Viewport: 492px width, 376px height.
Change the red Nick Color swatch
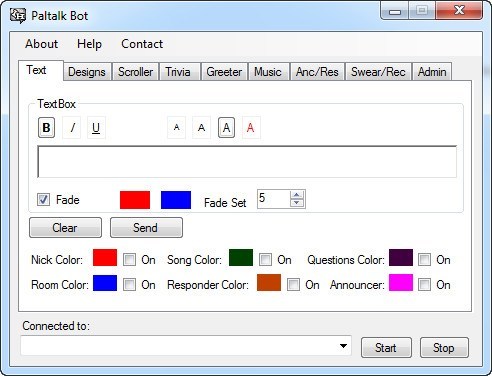[105, 258]
